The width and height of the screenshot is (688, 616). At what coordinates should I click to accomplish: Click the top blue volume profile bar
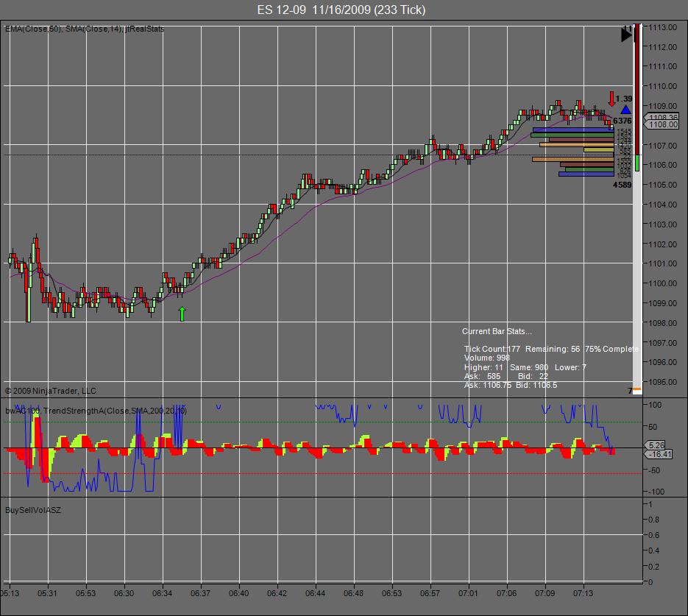coord(573,130)
